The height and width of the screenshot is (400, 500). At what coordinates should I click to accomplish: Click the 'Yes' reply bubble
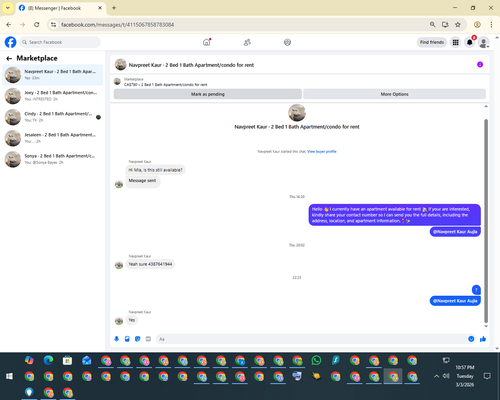pyautogui.click(x=132, y=320)
